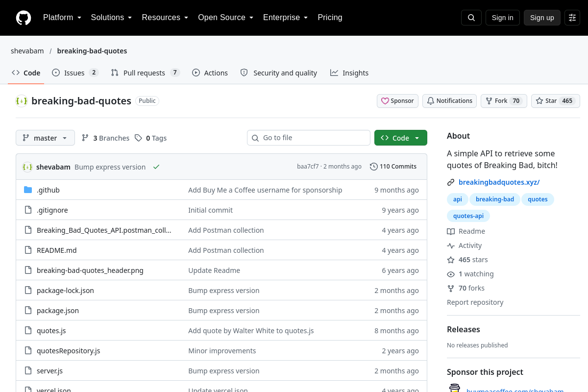This screenshot has height=392, width=588.
Task: Click the pulse icon next to Activity
Action: [x=451, y=245]
